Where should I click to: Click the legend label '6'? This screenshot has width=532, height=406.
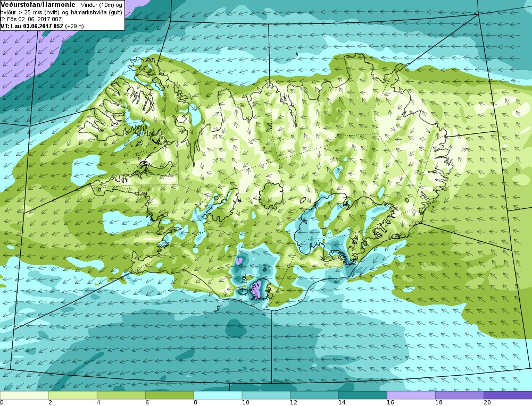pyautogui.click(x=147, y=403)
